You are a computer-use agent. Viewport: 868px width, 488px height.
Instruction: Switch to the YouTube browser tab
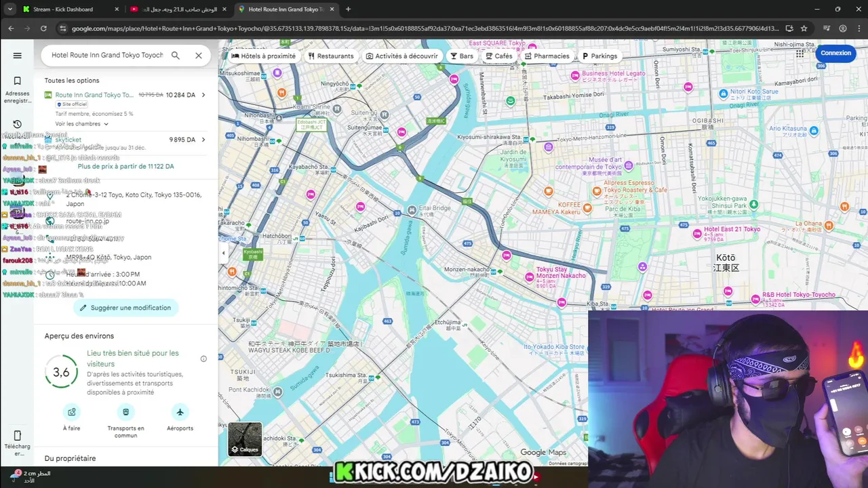pyautogui.click(x=178, y=9)
